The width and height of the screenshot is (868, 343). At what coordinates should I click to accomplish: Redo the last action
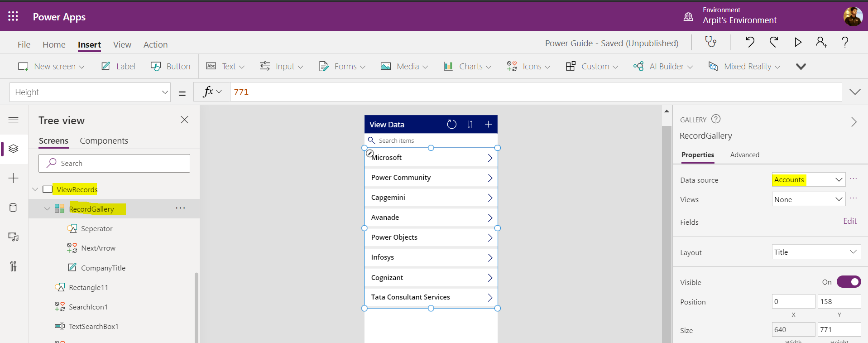pos(774,42)
